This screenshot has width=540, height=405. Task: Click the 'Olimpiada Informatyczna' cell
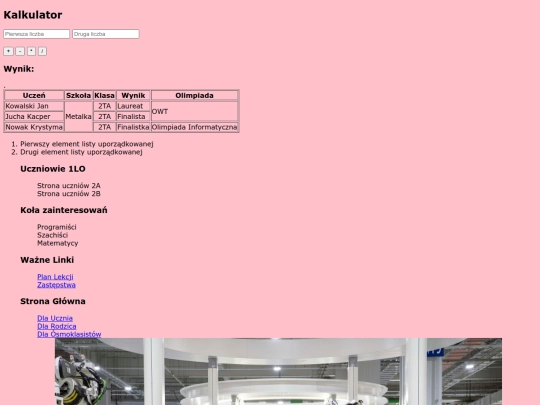coord(195,127)
